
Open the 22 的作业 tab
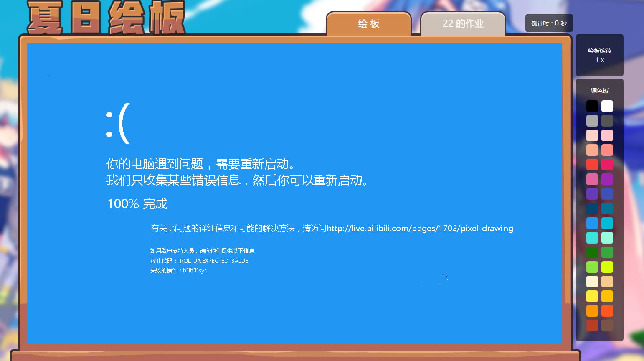(463, 24)
